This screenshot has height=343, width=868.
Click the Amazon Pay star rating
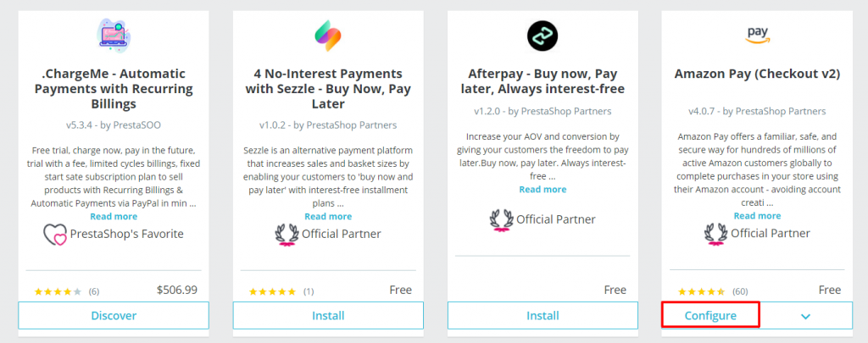pos(699,291)
